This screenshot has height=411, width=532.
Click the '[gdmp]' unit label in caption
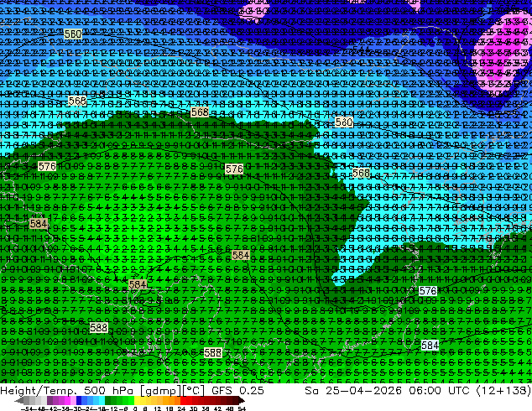coord(160,390)
